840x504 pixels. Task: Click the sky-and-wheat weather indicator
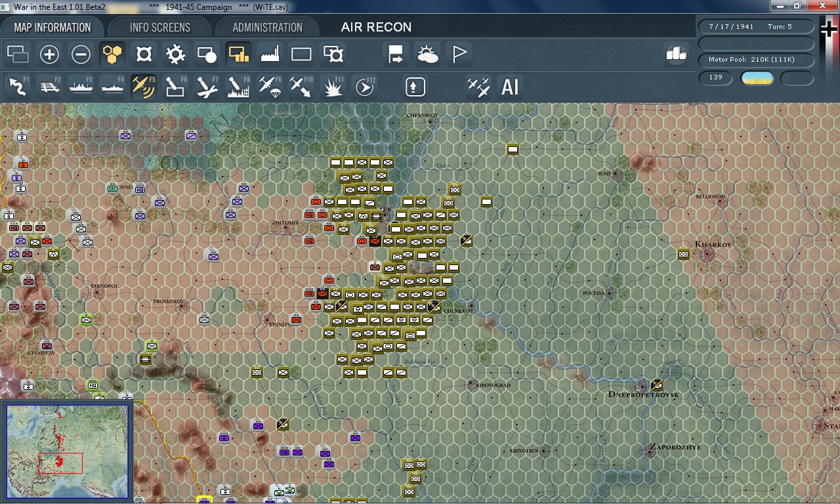coord(757,78)
